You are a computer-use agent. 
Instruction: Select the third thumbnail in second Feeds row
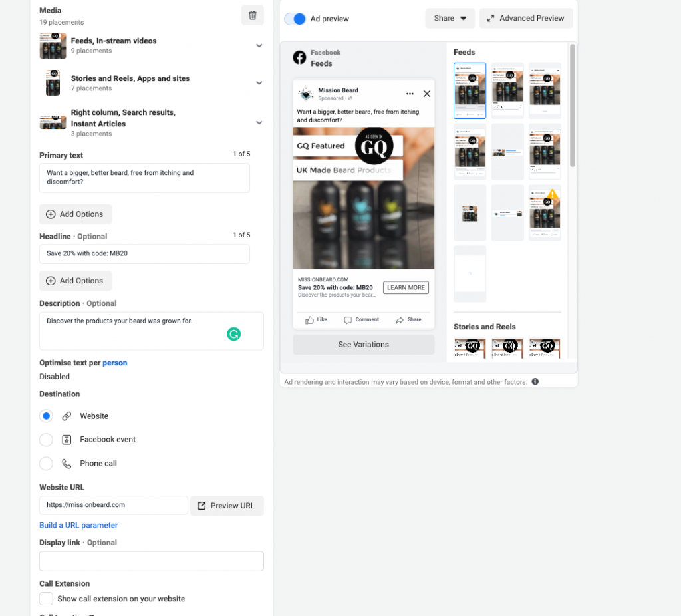click(x=545, y=152)
